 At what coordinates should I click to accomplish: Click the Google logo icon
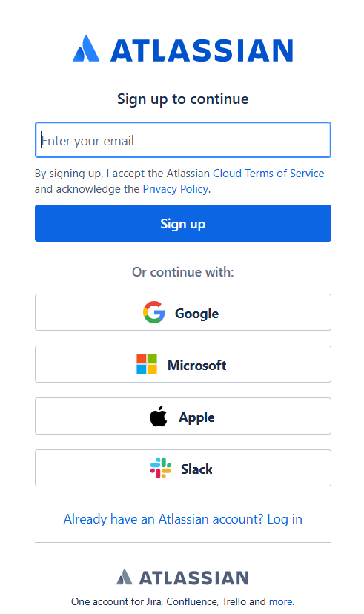pyautogui.click(x=153, y=312)
